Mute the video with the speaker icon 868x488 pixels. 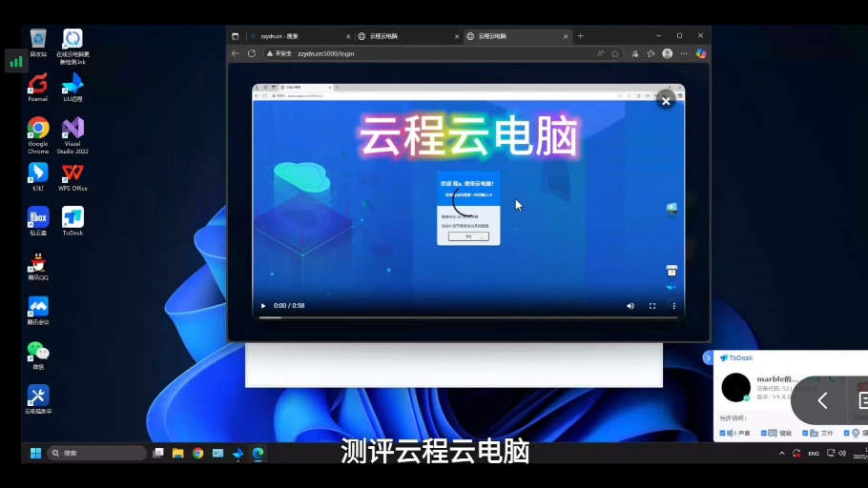coord(630,305)
